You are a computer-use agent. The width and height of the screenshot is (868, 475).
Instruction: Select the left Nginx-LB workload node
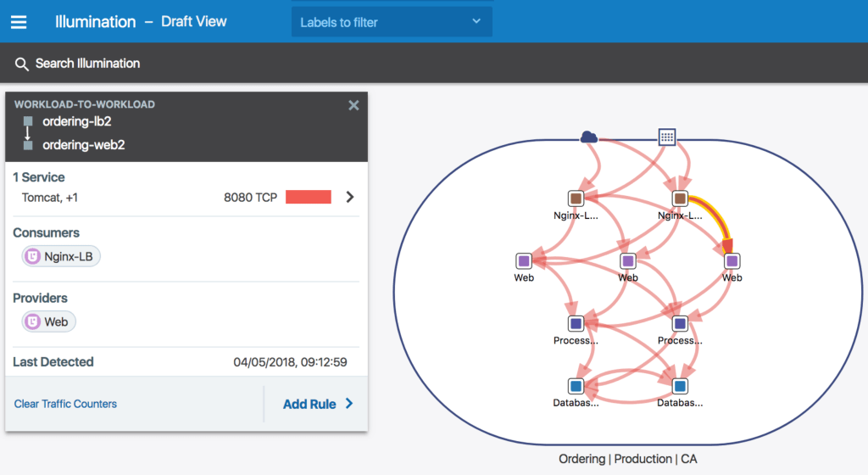[x=576, y=198]
